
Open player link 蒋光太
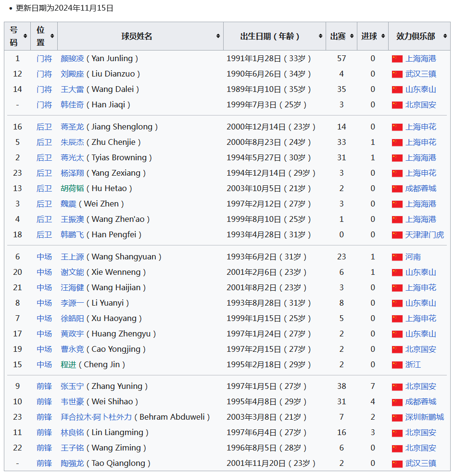(x=72, y=157)
